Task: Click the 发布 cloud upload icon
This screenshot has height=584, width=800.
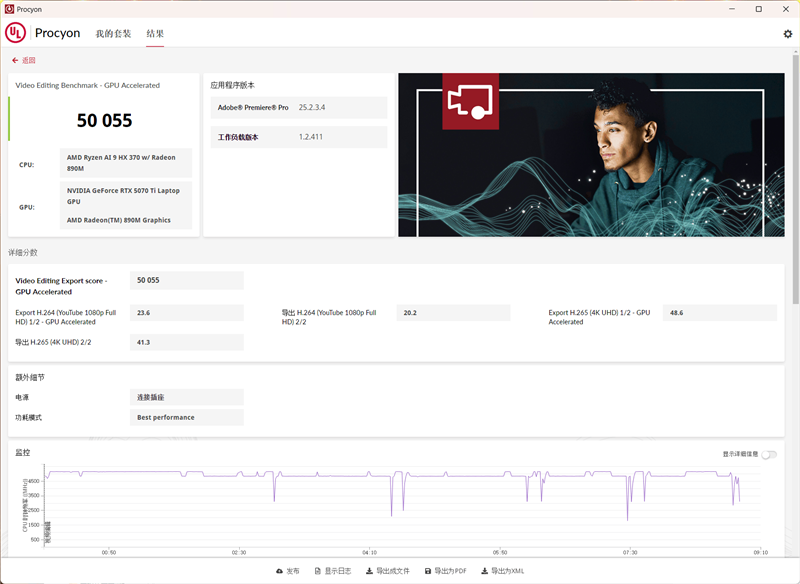Action: (280, 571)
